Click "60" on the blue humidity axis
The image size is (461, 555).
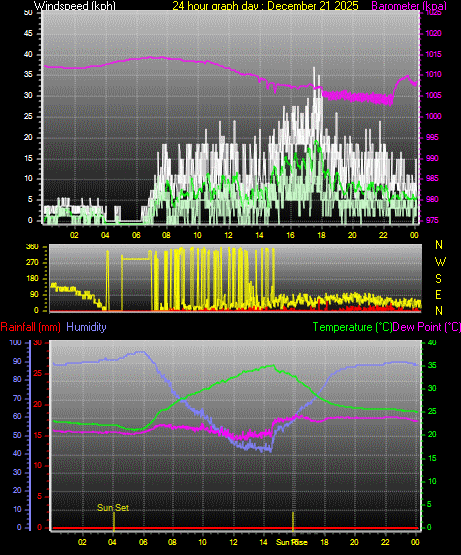point(17,417)
